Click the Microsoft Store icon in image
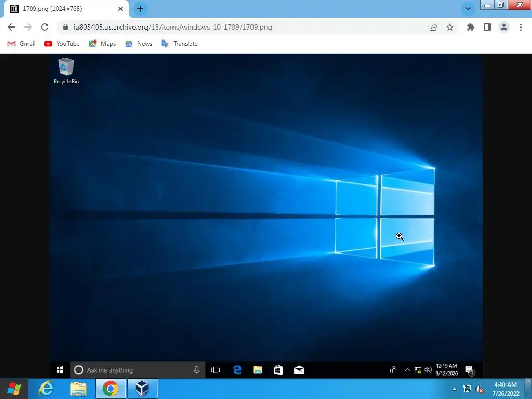532x399 pixels. pyautogui.click(x=278, y=370)
